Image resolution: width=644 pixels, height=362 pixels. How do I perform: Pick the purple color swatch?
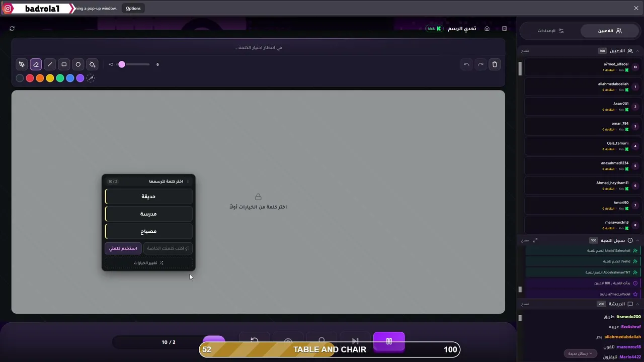pyautogui.click(x=80, y=78)
